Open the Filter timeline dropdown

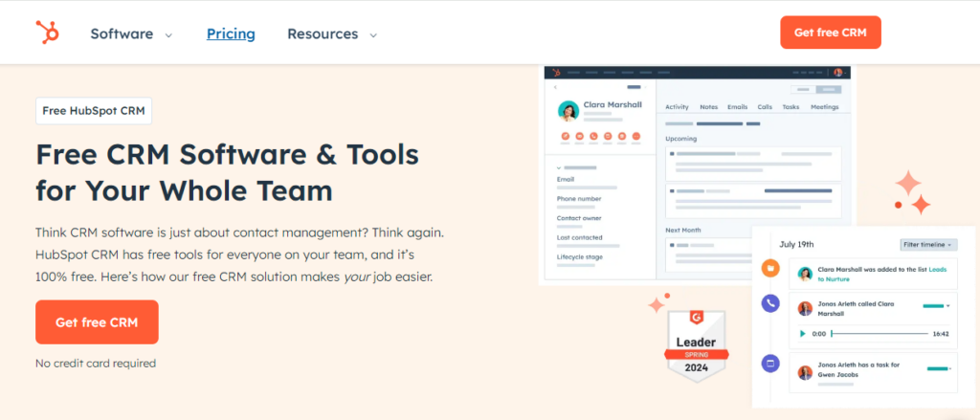928,245
